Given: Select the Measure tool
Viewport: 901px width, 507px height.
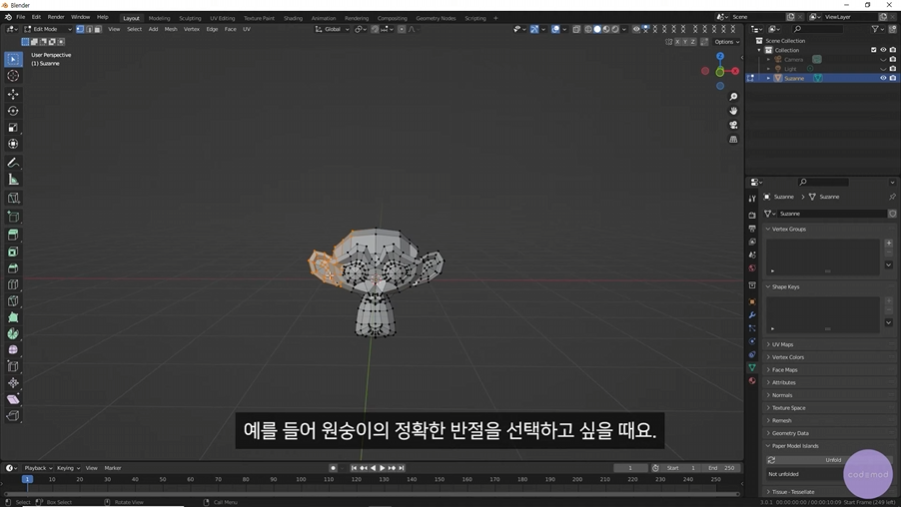Looking at the screenshot, I should 13,180.
